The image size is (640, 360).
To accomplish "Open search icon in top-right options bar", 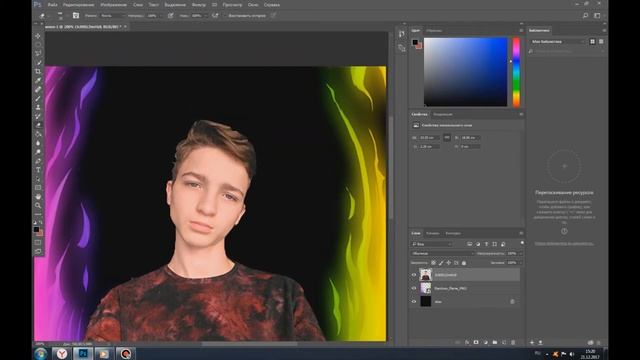I will coord(585,16).
